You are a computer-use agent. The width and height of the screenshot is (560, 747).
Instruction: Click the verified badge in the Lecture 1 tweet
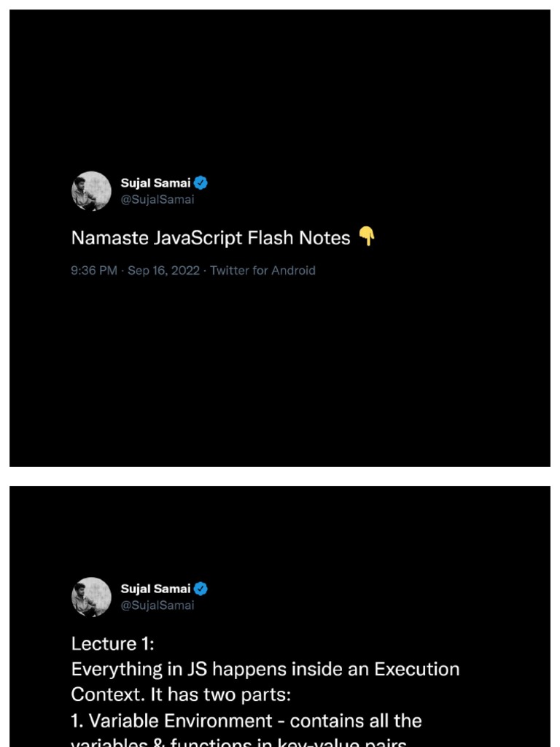point(201,589)
